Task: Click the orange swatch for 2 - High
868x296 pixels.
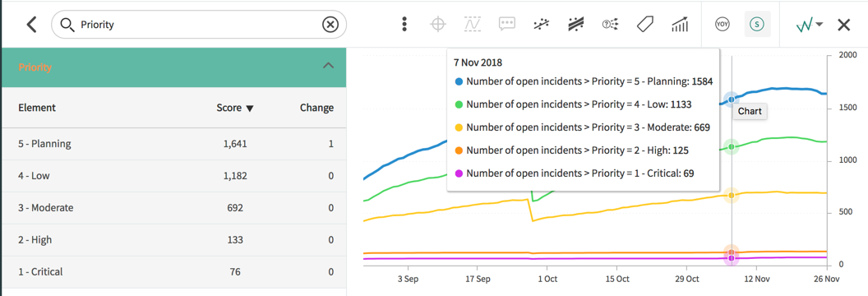Action: 459,150
